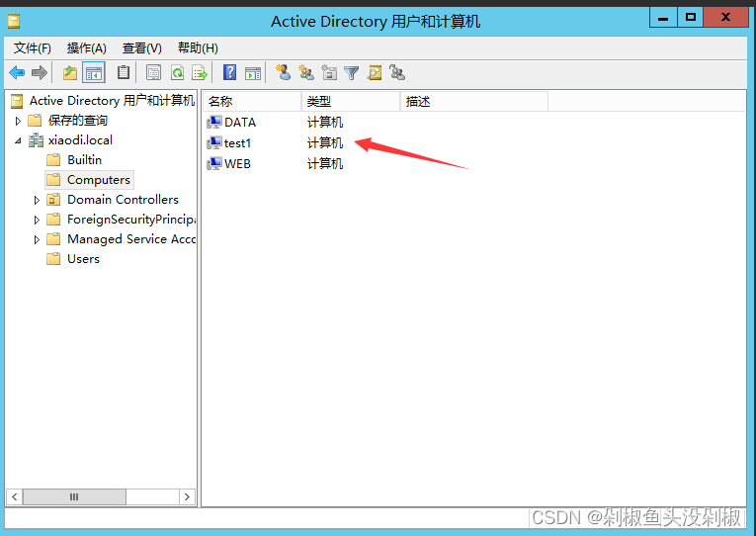The image size is (756, 536).
Task: Click the add to group toolbar icon
Action: (397, 73)
